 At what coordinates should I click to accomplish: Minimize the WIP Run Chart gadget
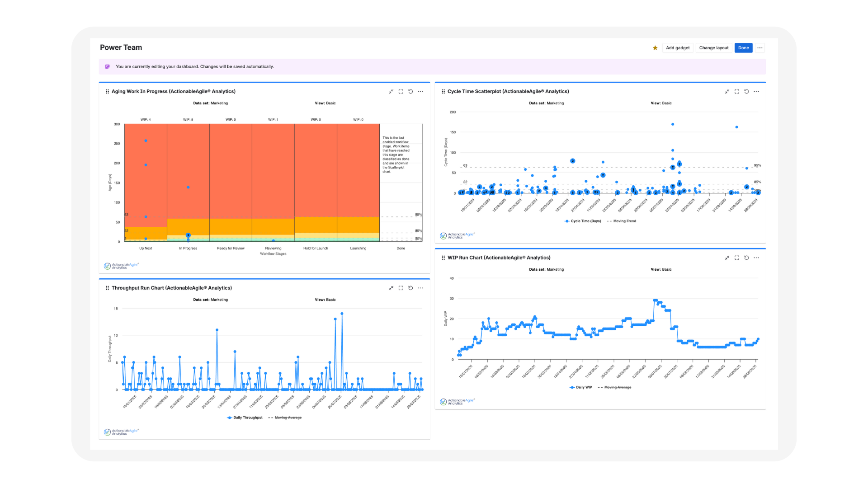727,258
